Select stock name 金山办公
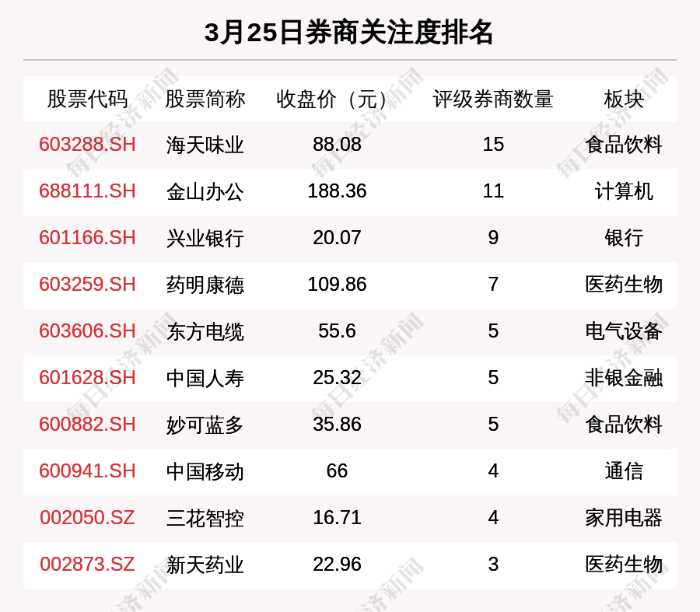Image resolution: width=700 pixels, height=612 pixels. click(x=205, y=192)
